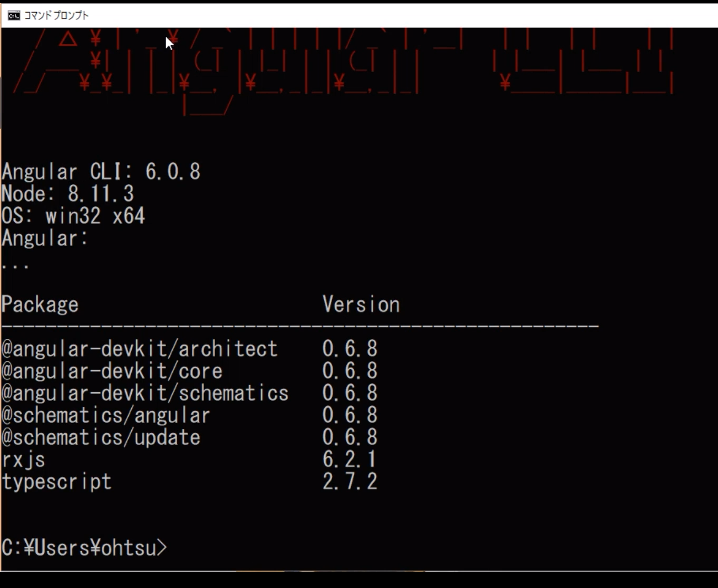Click the '@angular-devkit/schematics' package name

coord(145,393)
